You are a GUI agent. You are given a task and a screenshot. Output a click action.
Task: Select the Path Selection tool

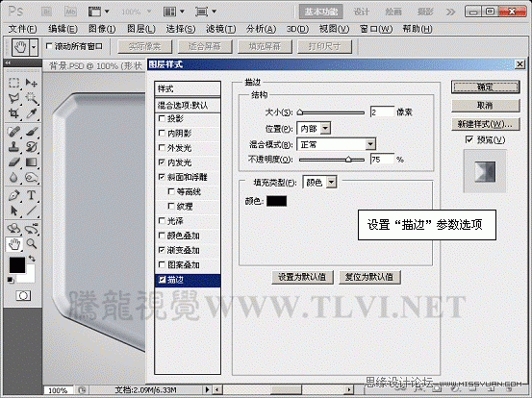tap(13, 211)
